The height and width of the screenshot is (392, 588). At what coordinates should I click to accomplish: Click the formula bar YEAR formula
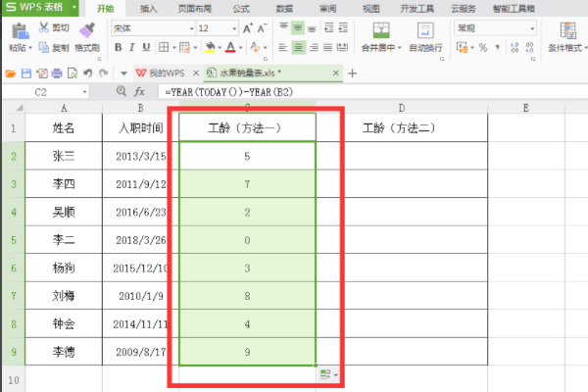tap(228, 92)
